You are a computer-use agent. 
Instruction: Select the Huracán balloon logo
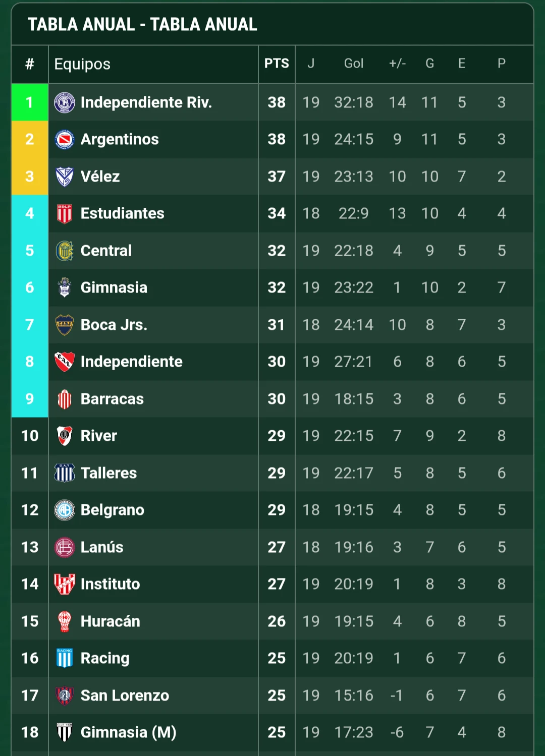click(x=65, y=621)
